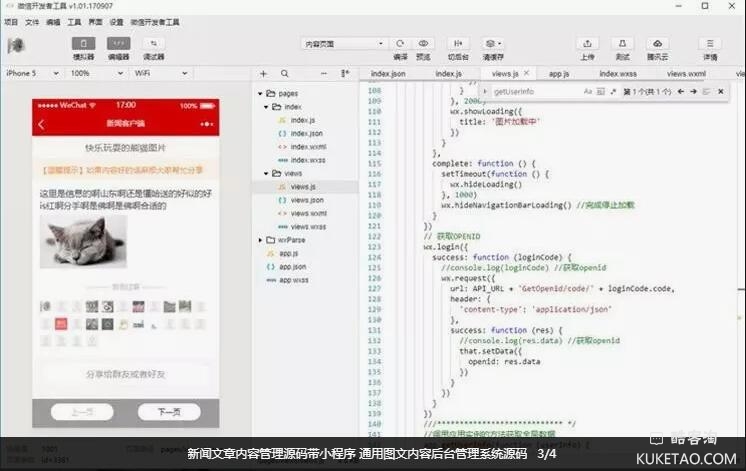Click the getUserInfo find input field
746x471 pixels.
coord(535,91)
